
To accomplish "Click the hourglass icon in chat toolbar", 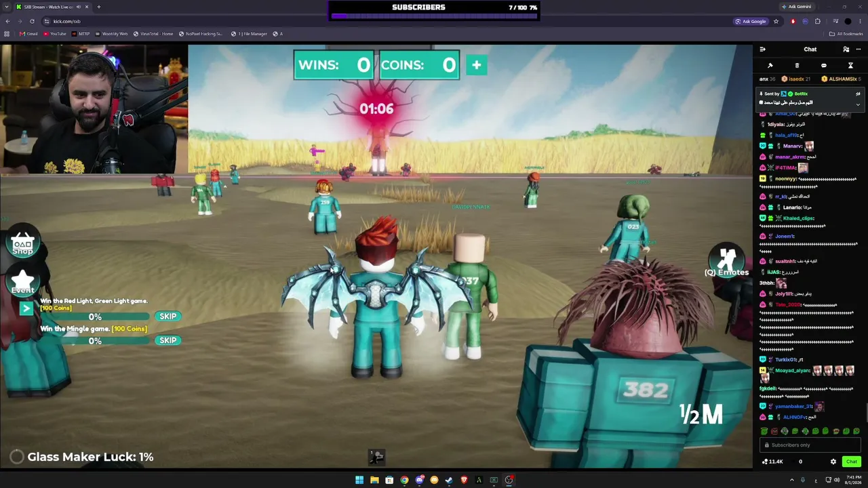I will tap(850, 66).
